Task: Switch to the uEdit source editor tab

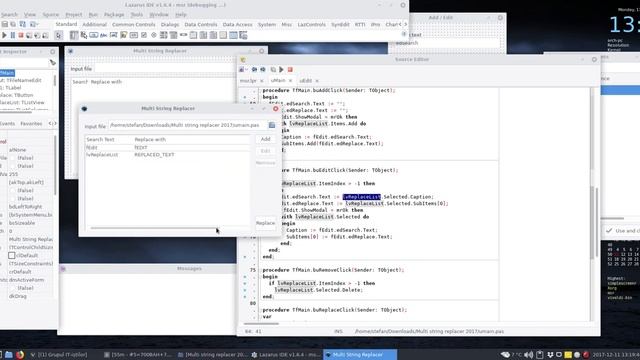Action: tap(306, 81)
